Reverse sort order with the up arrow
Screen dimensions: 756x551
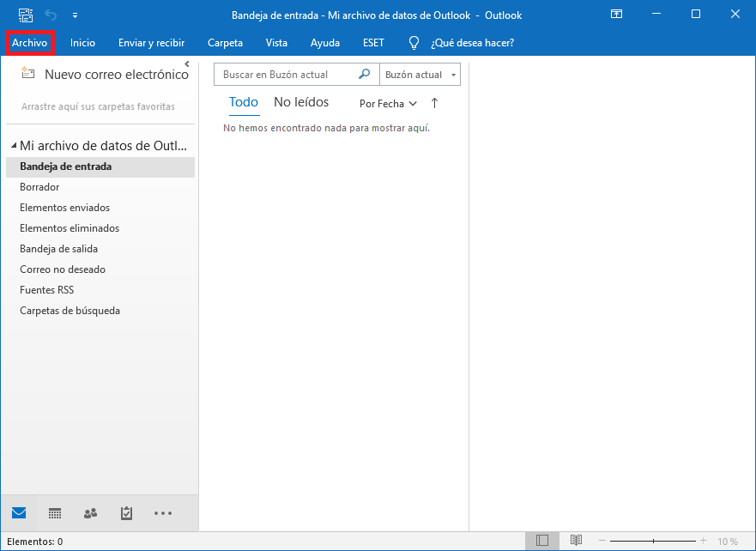pos(434,103)
